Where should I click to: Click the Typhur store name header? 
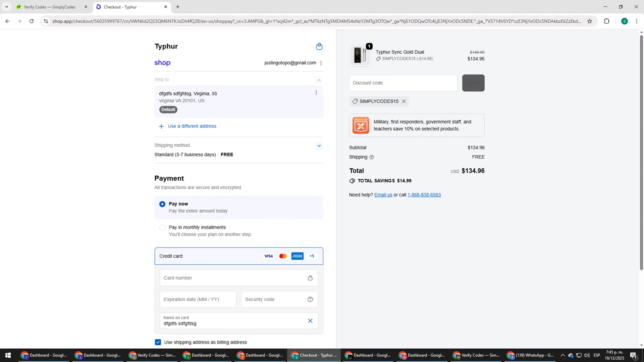coord(166,46)
